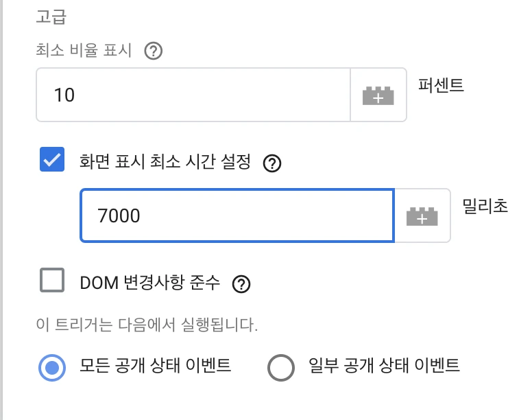Click the 최소 비율 표시 field label

pos(84,50)
